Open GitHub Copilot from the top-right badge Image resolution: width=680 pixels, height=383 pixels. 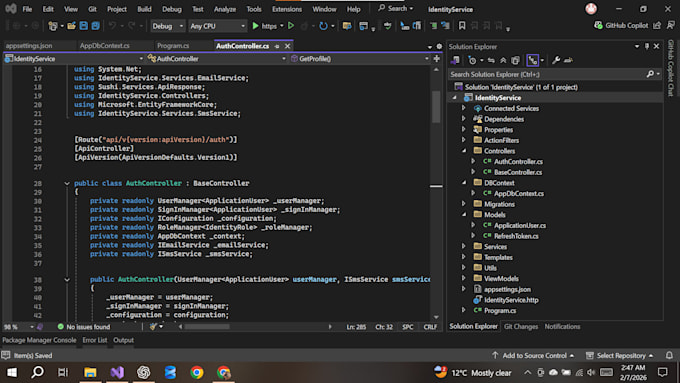click(621, 26)
